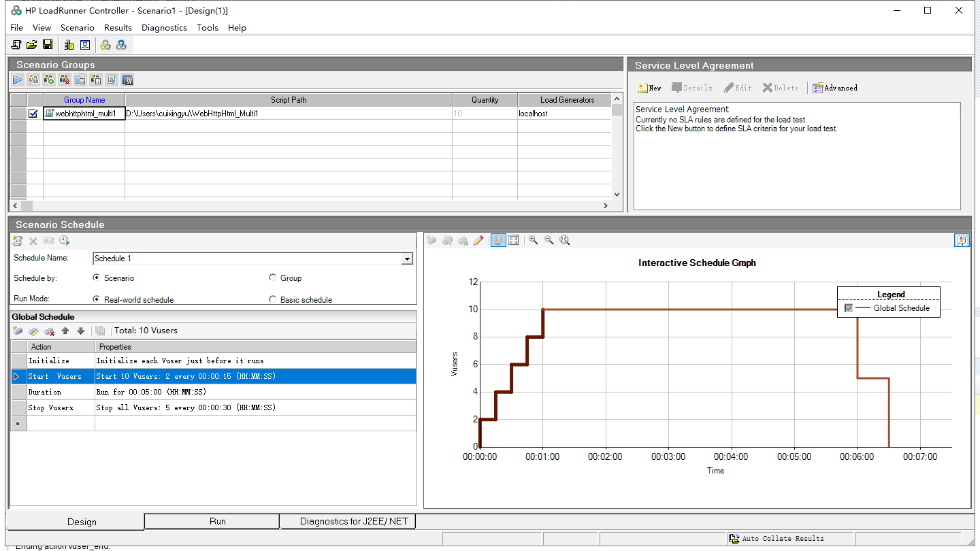Sort by the Group Name column header
Viewport: 980px width, 551px height.
tap(84, 100)
